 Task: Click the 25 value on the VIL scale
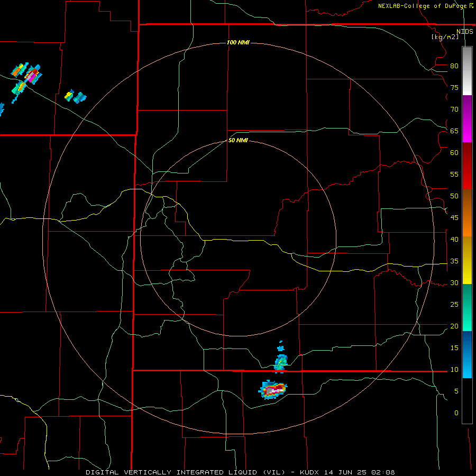coord(454,305)
